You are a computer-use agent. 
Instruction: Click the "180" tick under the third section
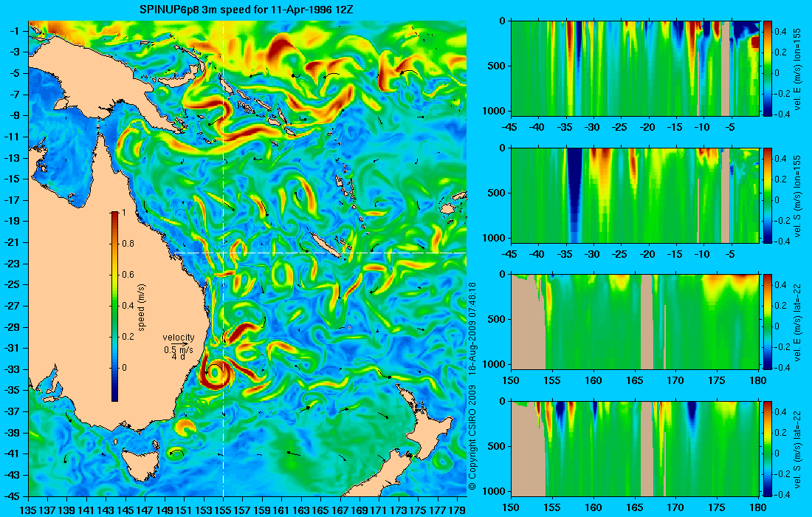point(758,381)
